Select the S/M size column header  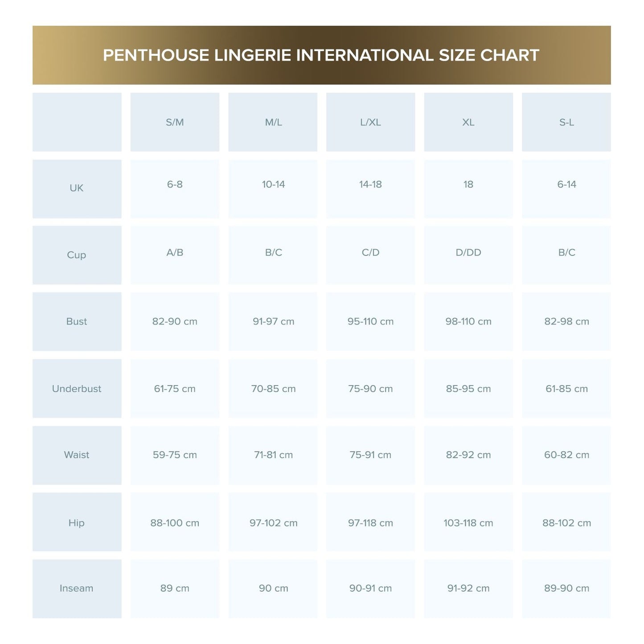175,122
